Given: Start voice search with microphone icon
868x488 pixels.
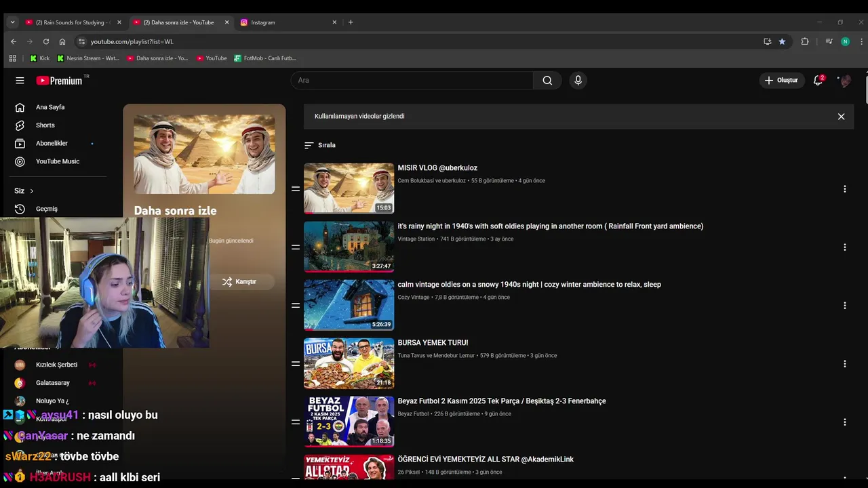Looking at the screenshot, I should tap(578, 80).
